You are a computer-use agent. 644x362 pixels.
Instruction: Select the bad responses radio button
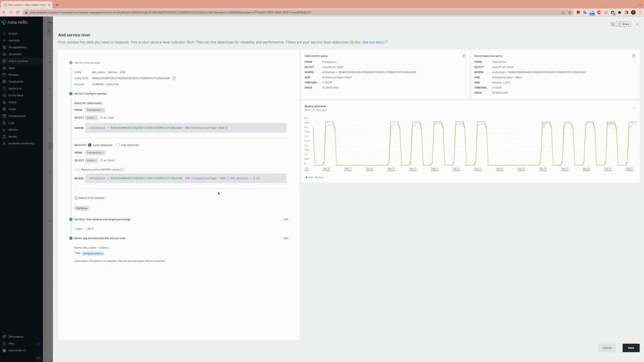point(118,145)
